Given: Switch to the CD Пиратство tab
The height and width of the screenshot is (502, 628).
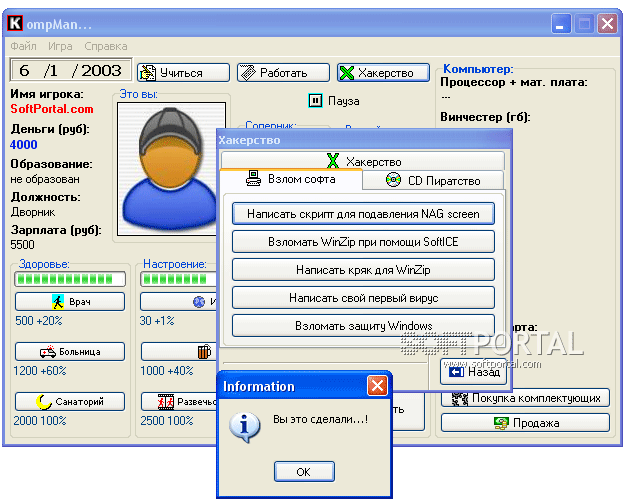Looking at the screenshot, I should click(433, 180).
